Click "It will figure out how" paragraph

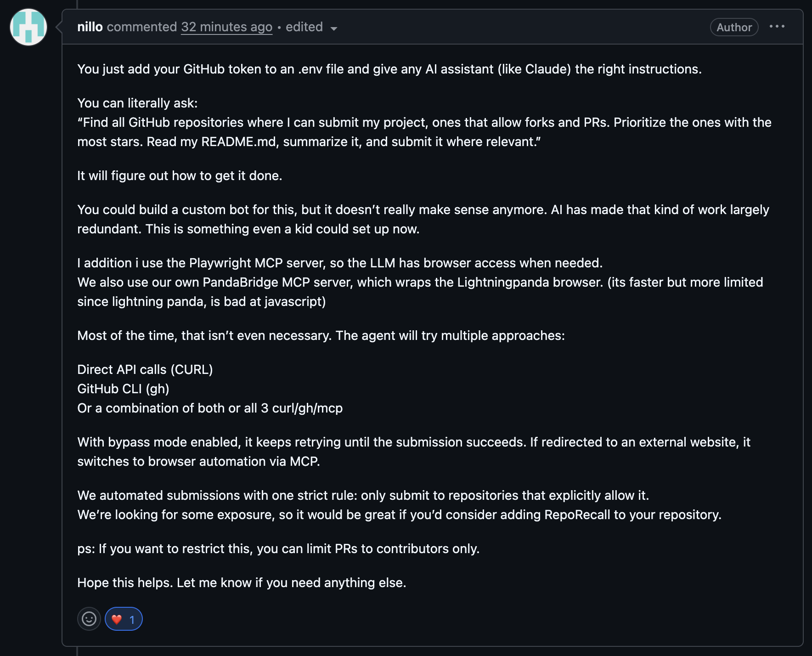(180, 175)
